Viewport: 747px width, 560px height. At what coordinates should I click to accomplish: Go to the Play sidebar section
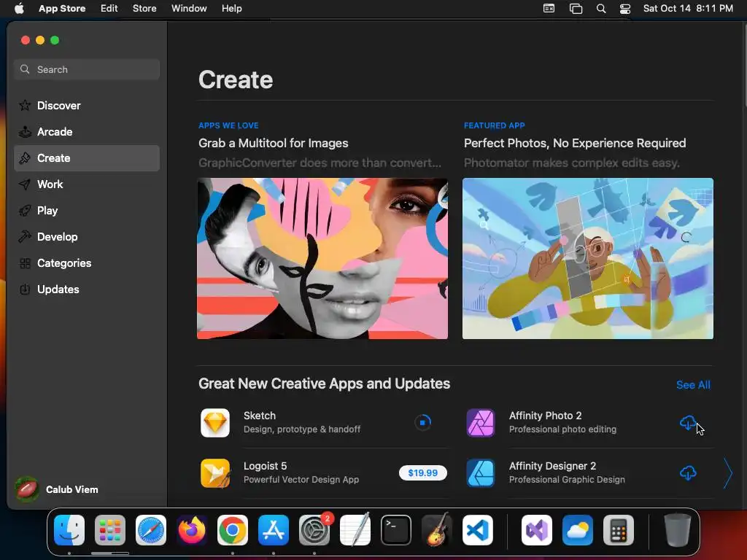coord(87,211)
